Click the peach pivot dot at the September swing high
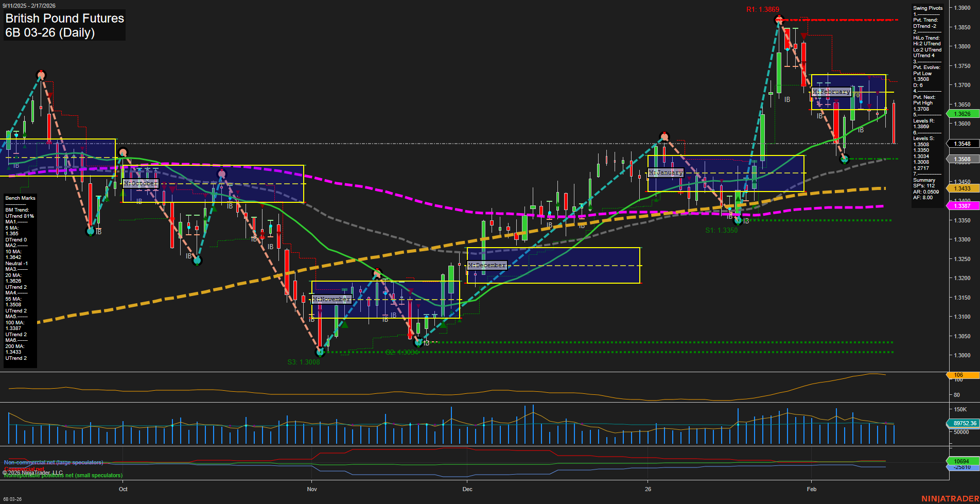The image size is (980, 504). 40,74
